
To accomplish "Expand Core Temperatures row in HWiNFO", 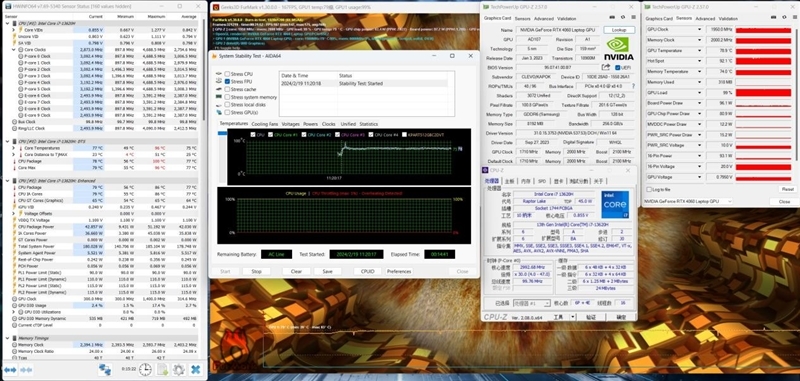I will (x=14, y=148).
